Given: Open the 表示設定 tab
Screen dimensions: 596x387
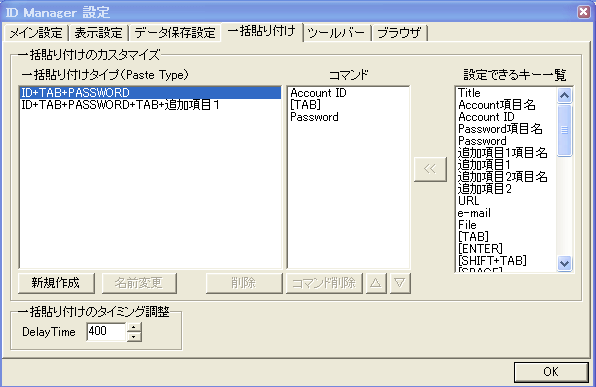Looking at the screenshot, I should [98, 33].
